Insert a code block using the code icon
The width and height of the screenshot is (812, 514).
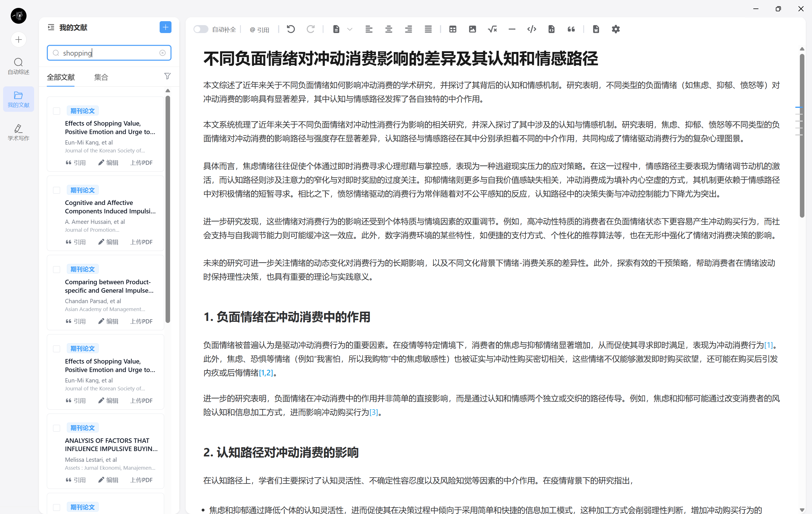coord(531,29)
